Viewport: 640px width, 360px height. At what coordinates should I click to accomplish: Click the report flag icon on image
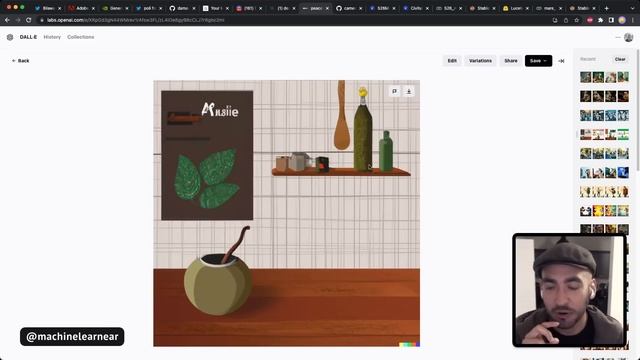tap(394, 91)
